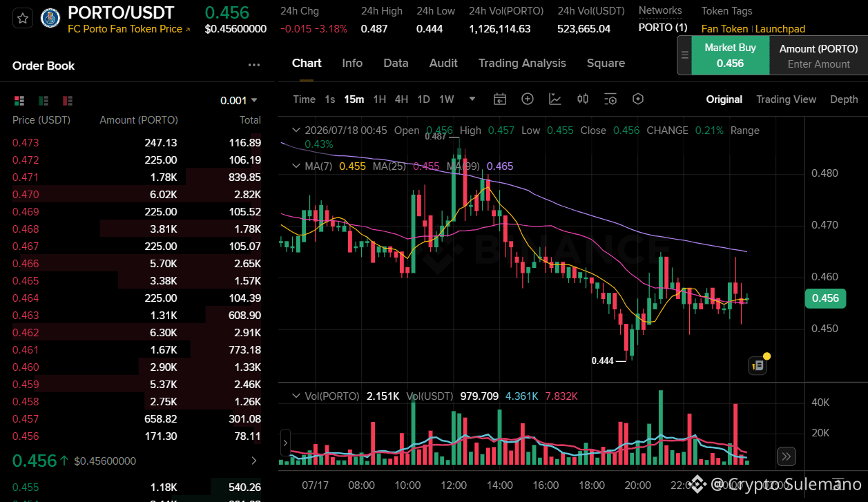The height and width of the screenshot is (502, 868).
Task: Select the 1s time interval
Action: (x=330, y=99)
